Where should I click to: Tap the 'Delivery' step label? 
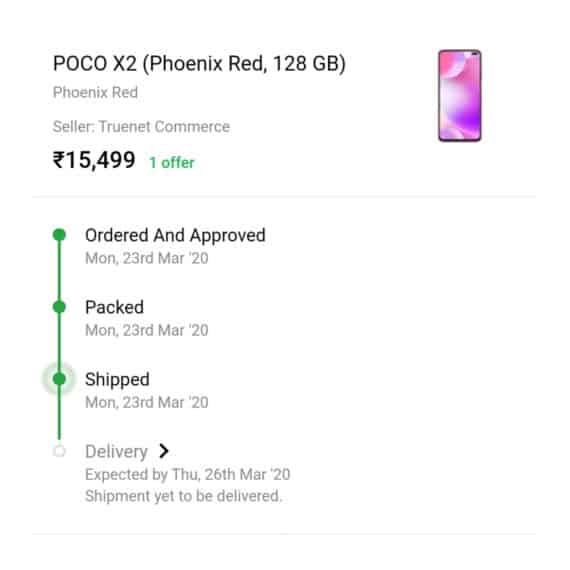point(116,452)
